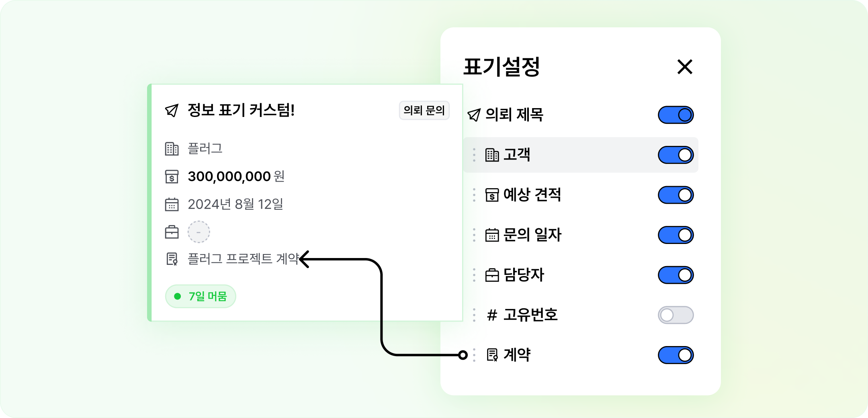Click the estimate box icon beside 예상 견적
Image resolution: width=868 pixels, height=418 pixels.
pyautogui.click(x=492, y=195)
